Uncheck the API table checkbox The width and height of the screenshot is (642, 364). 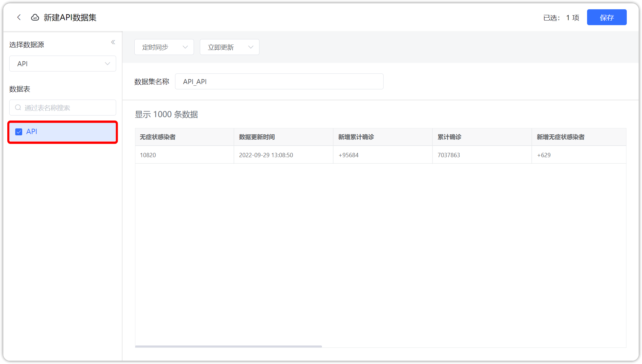click(19, 132)
